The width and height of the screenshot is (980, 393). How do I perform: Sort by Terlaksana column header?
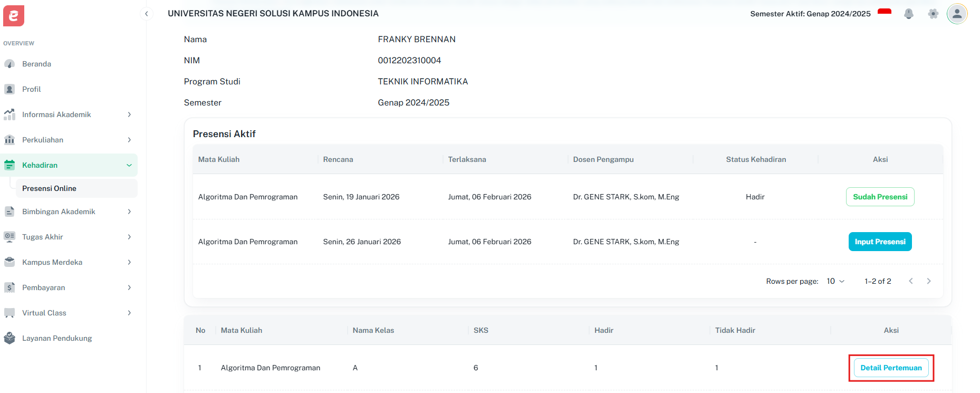pyautogui.click(x=467, y=159)
